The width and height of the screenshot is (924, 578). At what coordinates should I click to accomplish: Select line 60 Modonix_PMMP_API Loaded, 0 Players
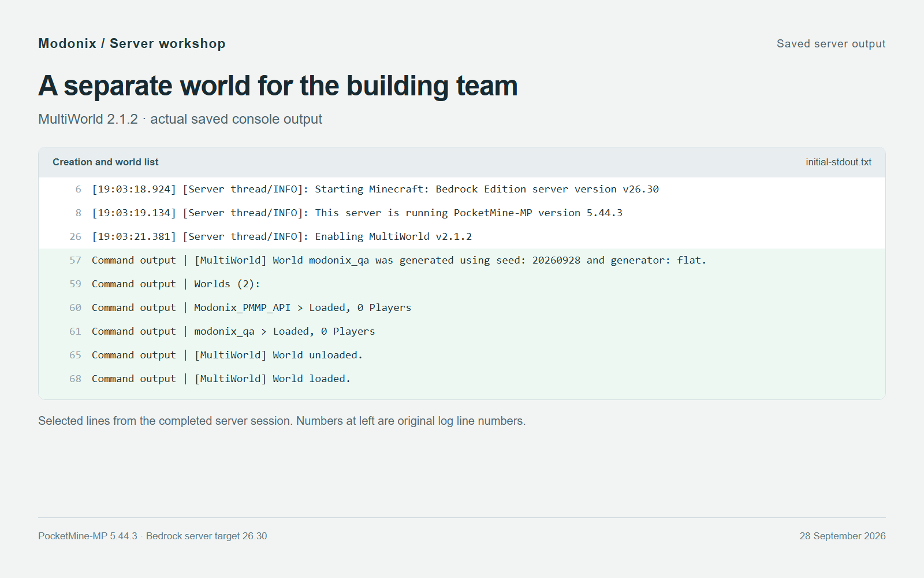pyautogui.click(x=462, y=307)
